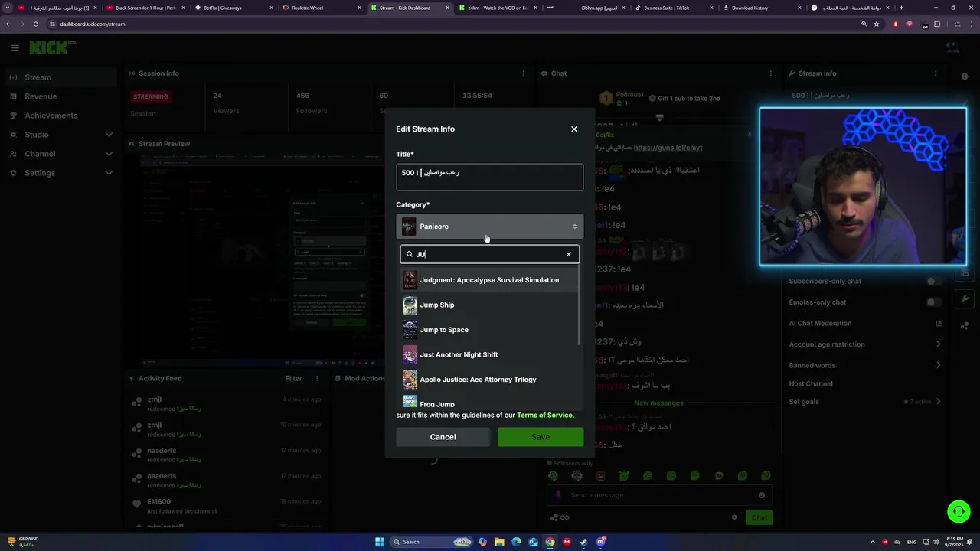Viewport: 980px width, 551px height.
Task: Select the Jump Ship category
Action: tap(488, 305)
